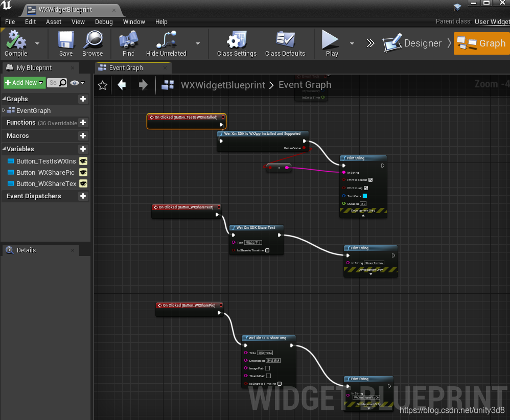The image size is (510, 420).
Task: Click Event Graph breadcrumb link
Action: [305, 85]
